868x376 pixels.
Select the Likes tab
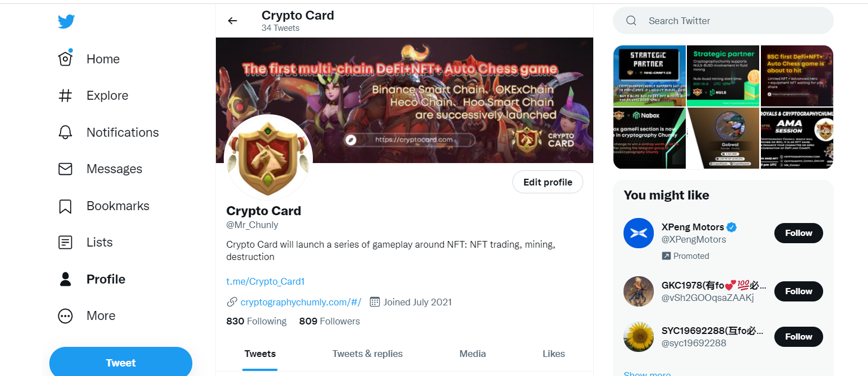[x=554, y=354]
